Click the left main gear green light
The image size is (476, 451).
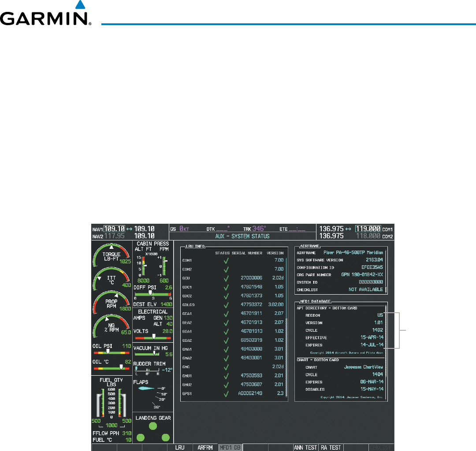tap(141, 437)
